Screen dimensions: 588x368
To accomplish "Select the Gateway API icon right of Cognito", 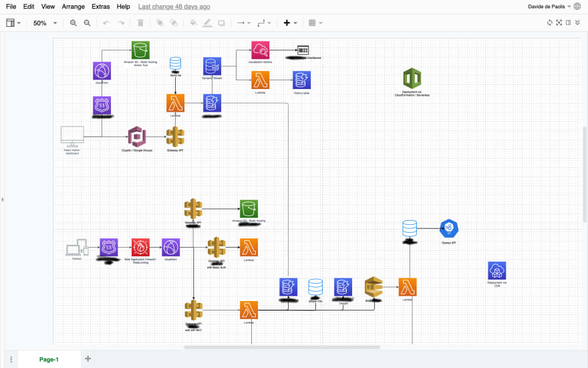I will 175,136.
